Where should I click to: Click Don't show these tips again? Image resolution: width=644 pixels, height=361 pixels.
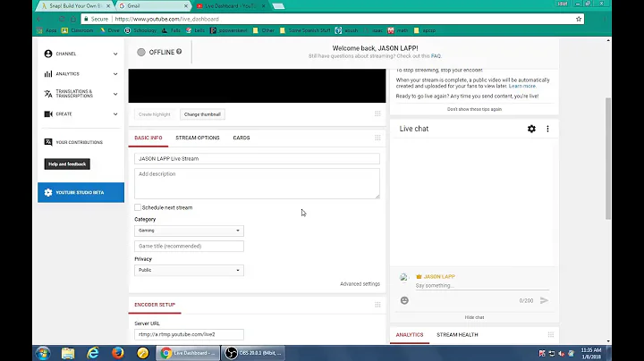(x=474, y=109)
